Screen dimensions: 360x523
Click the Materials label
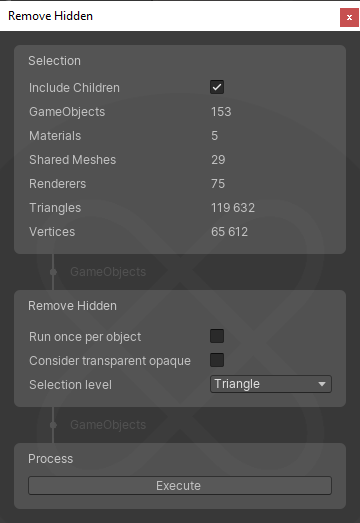55,136
